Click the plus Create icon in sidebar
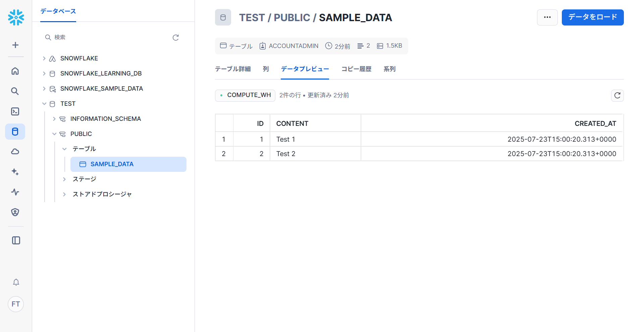The image size is (644, 332). coord(15,45)
